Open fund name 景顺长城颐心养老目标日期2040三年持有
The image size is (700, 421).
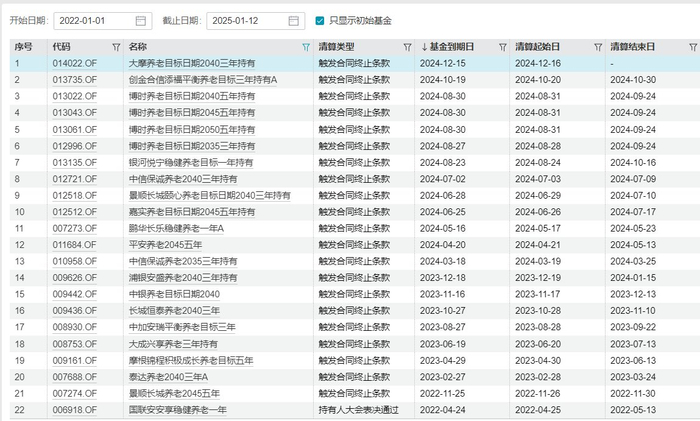(210, 196)
